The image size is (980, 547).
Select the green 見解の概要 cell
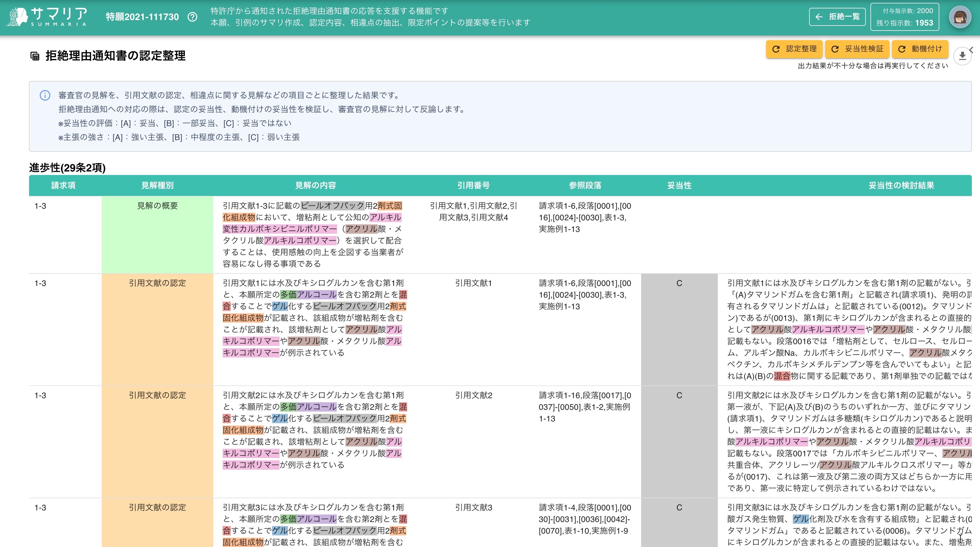point(157,235)
